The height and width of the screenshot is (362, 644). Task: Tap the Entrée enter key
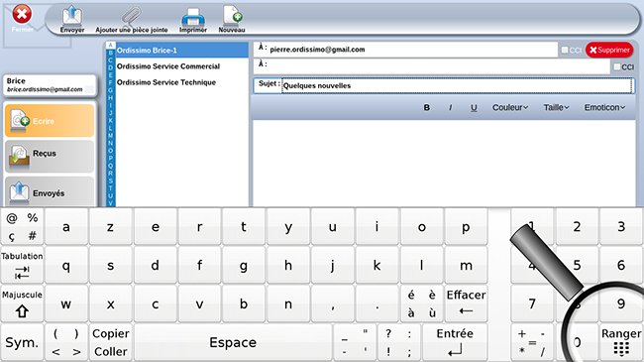[455, 343]
